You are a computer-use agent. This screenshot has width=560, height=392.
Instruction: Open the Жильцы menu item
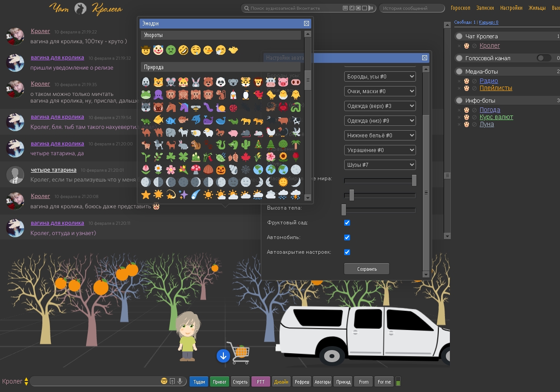click(537, 8)
